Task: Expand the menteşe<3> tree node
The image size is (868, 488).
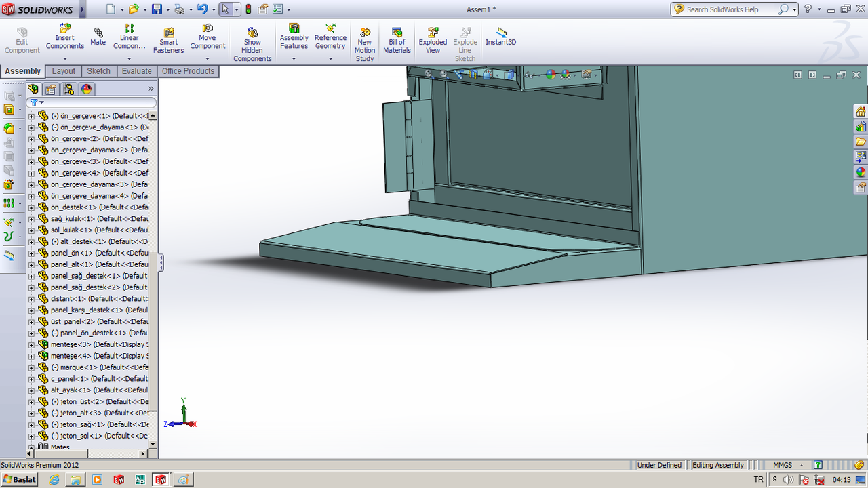Action: pyautogui.click(x=31, y=344)
